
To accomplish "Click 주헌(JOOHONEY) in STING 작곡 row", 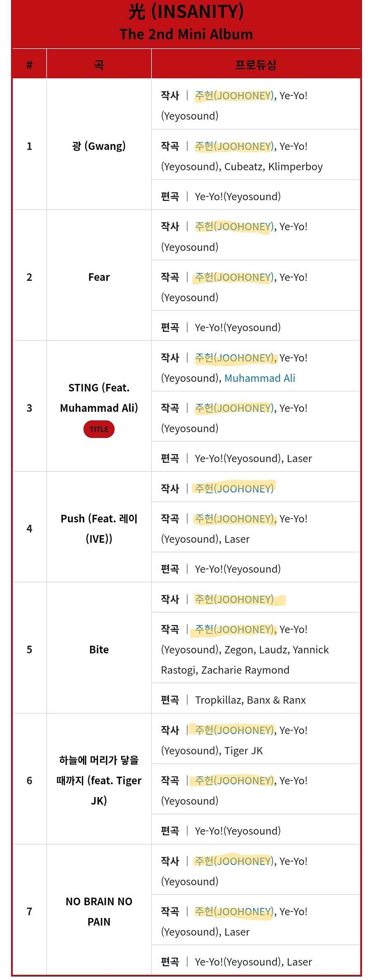I will (234, 408).
